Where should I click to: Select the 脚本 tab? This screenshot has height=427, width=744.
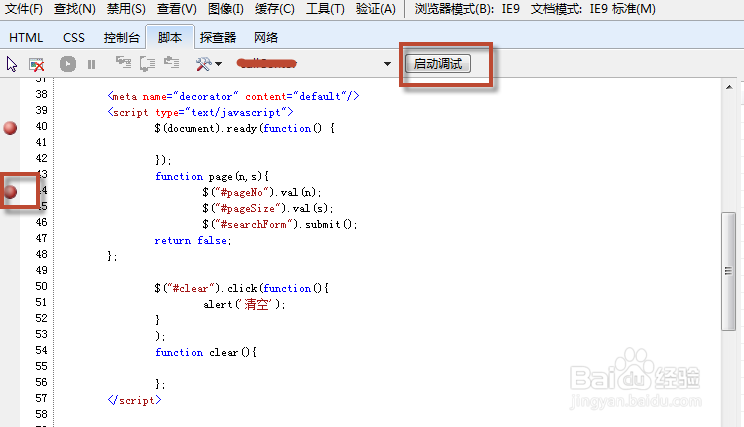(x=170, y=37)
